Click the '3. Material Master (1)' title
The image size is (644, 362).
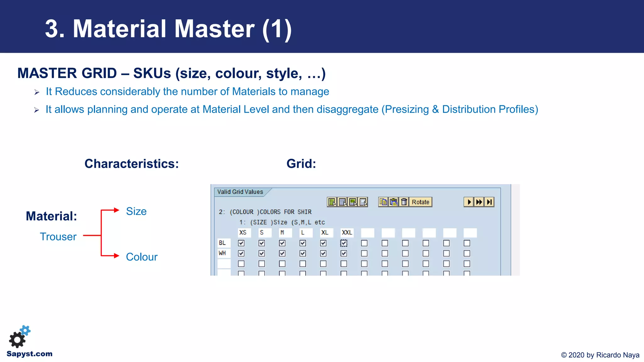pyautogui.click(x=169, y=29)
